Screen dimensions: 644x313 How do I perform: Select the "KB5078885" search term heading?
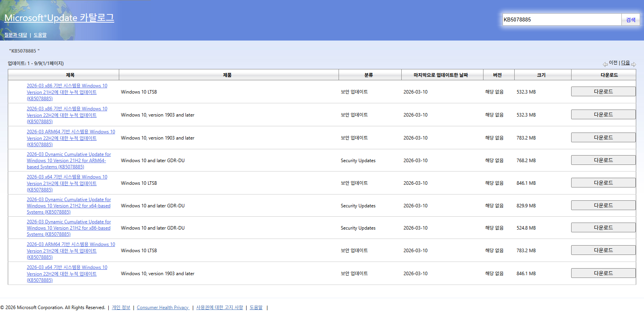[24, 51]
